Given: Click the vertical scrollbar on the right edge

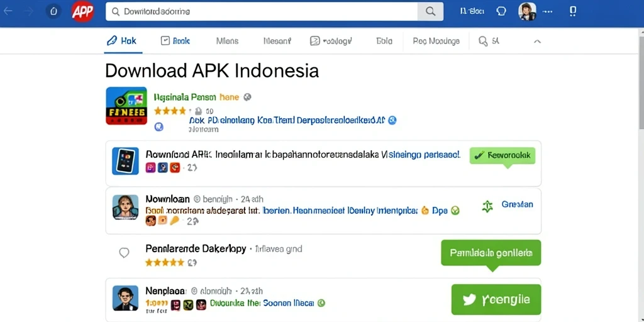Looking at the screenshot, I should click(x=641, y=82).
